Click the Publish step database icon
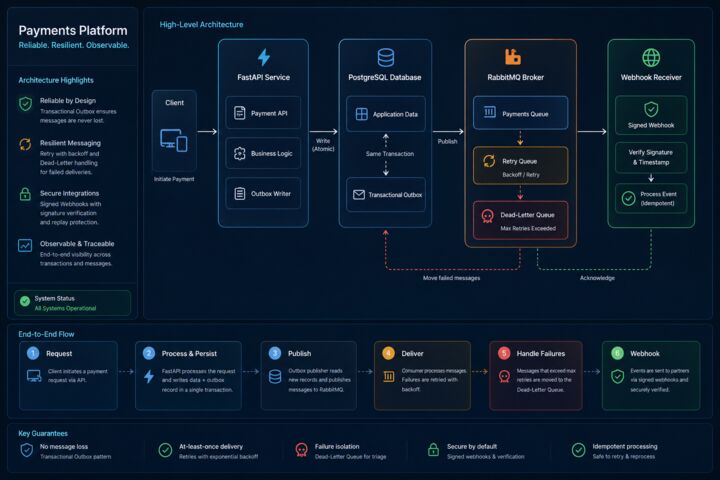The width and height of the screenshot is (720, 480). [x=275, y=377]
